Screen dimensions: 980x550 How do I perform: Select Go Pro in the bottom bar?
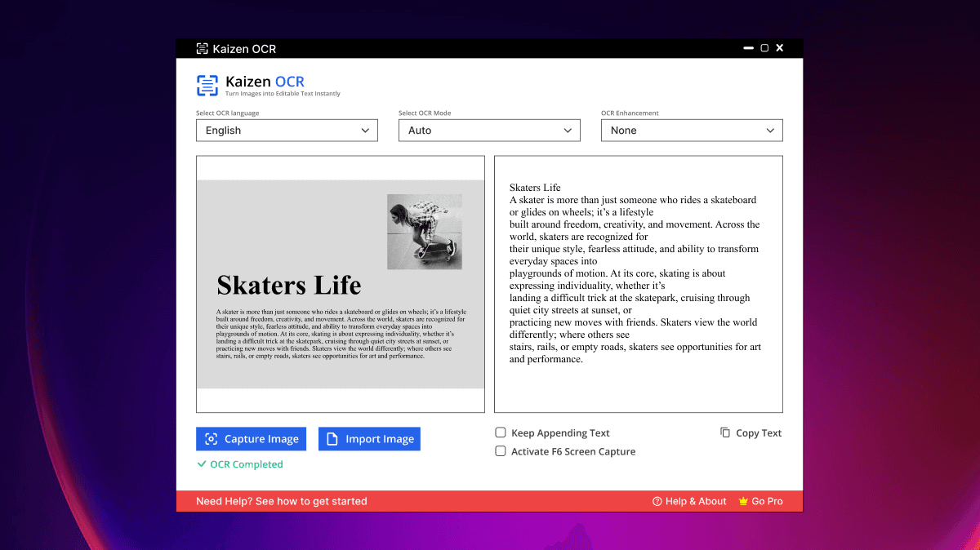[766, 501]
